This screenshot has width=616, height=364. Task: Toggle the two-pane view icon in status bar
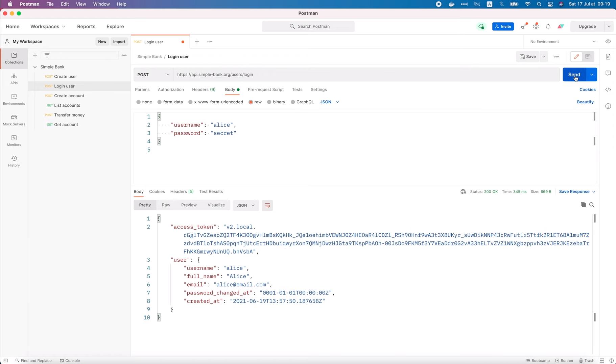pyautogui.click(x=602, y=361)
